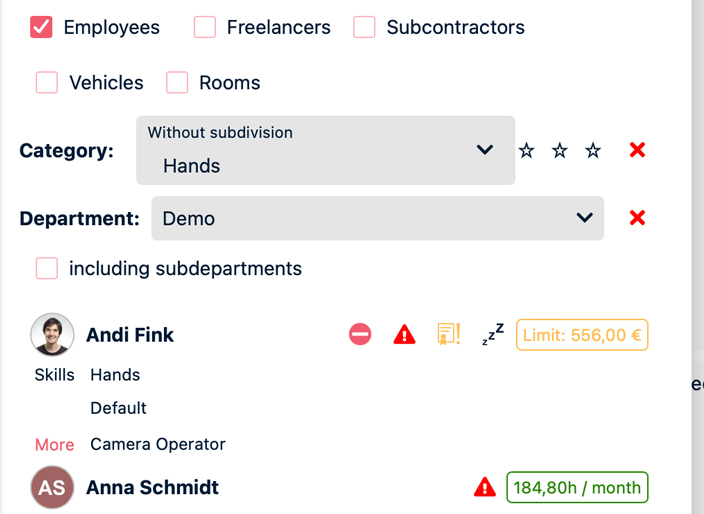The image size is (704, 514).
Task: Click the red no-entry icon for Andi Fink
Action: click(x=360, y=335)
